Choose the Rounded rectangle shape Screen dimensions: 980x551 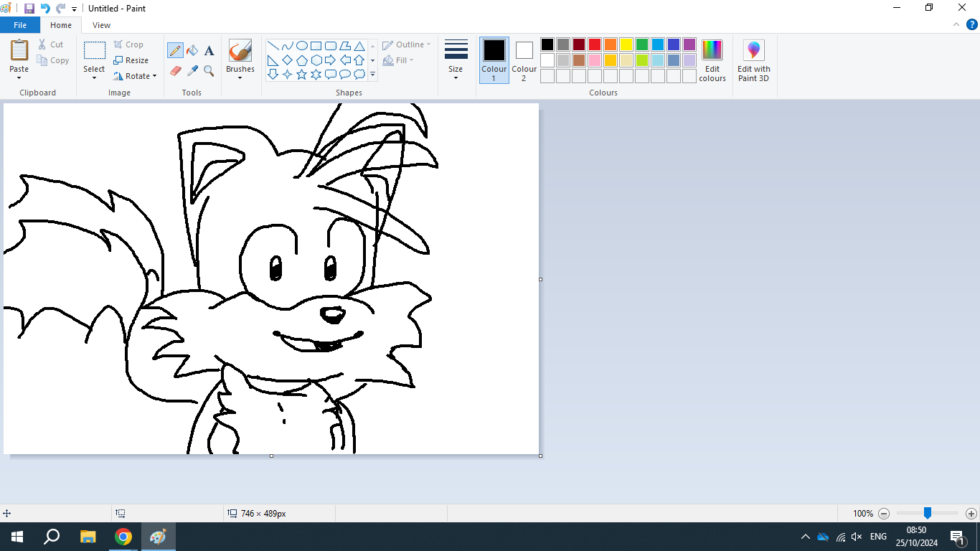click(331, 46)
